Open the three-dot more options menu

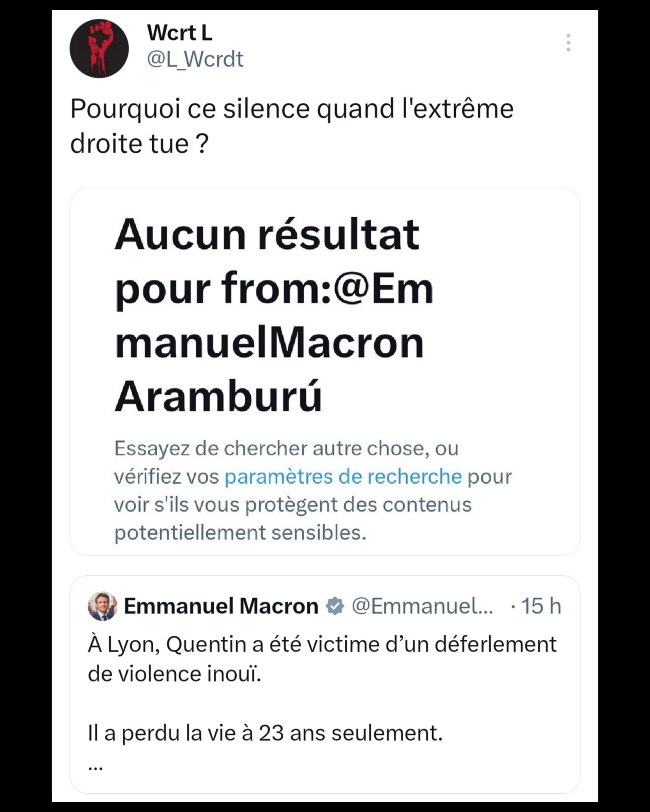568,43
